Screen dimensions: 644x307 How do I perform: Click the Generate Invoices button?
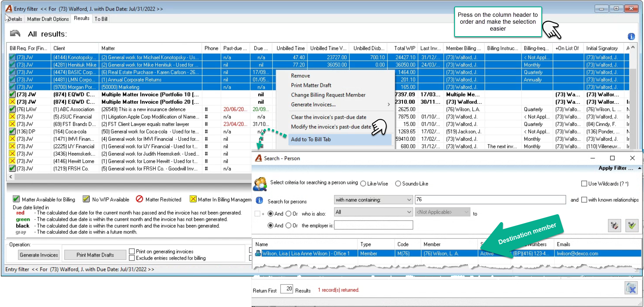click(x=39, y=255)
